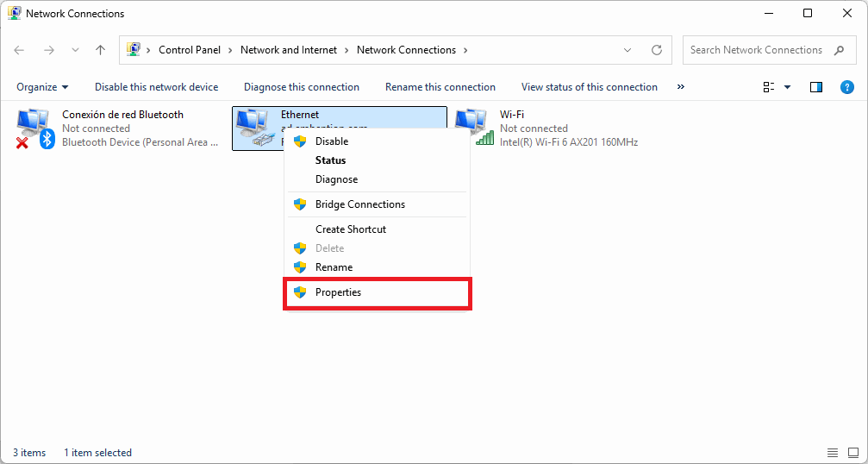Image resolution: width=868 pixels, height=464 pixels.
Task: Open the change view dropdown arrow
Action: [x=787, y=87]
